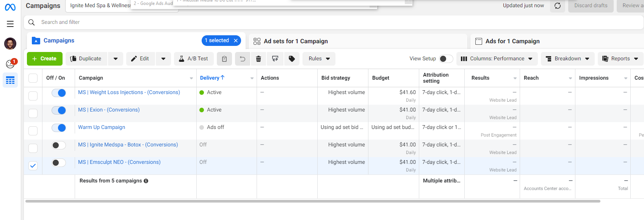Click the clipboard paste icon

tap(224, 59)
